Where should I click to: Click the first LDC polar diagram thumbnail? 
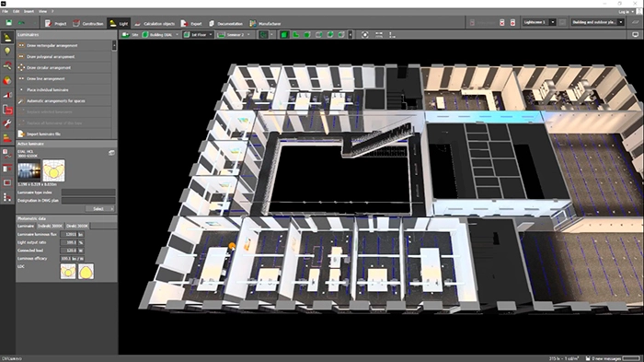[68, 272]
